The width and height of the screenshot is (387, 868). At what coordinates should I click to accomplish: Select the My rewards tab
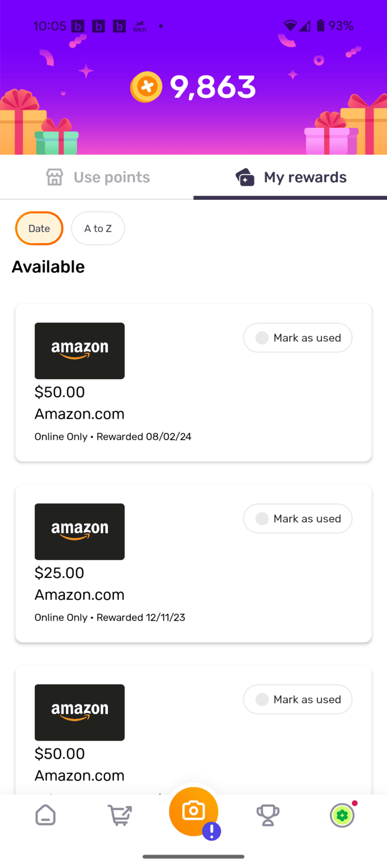tap(291, 177)
